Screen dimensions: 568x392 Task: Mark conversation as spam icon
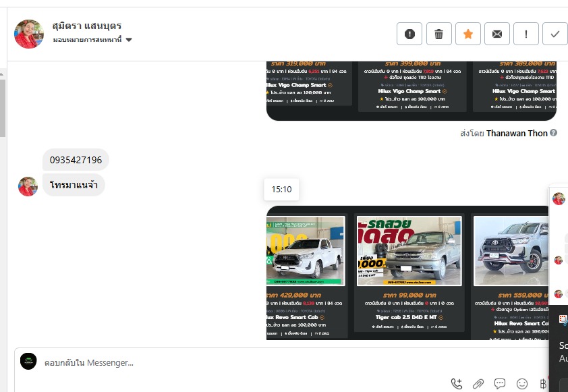409,34
